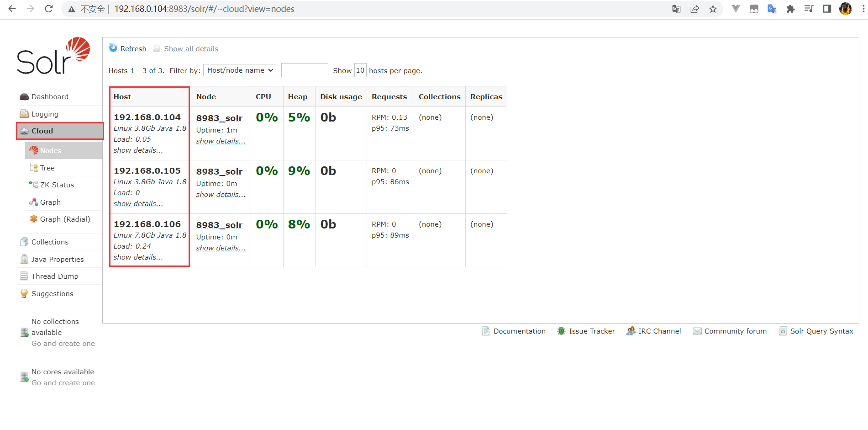Bookmark this page with star icon
The image size is (868, 430).
click(x=713, y=9)
